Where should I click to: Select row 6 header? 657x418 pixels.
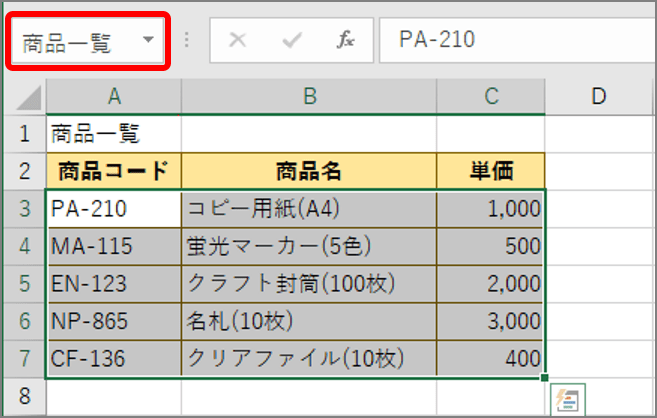(x=25, y=321)
